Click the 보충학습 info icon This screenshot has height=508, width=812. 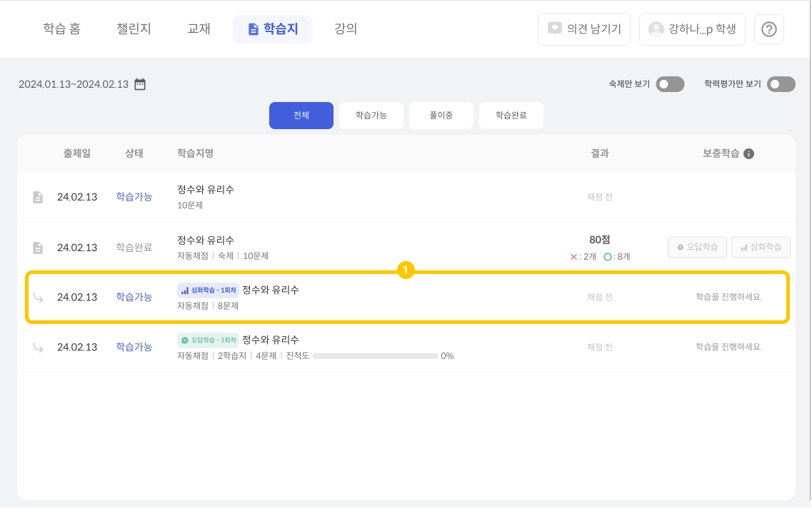[x=748, y=153]
